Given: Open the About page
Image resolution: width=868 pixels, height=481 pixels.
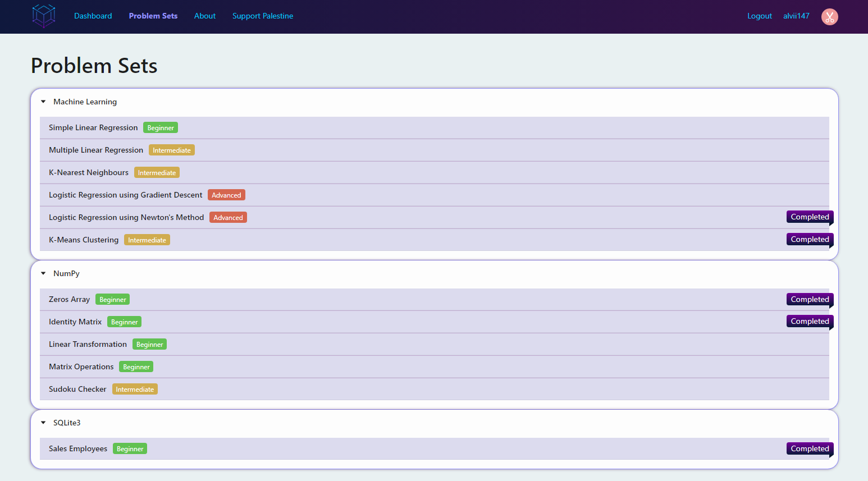Looking at the screenshot, I should point(205,16).
